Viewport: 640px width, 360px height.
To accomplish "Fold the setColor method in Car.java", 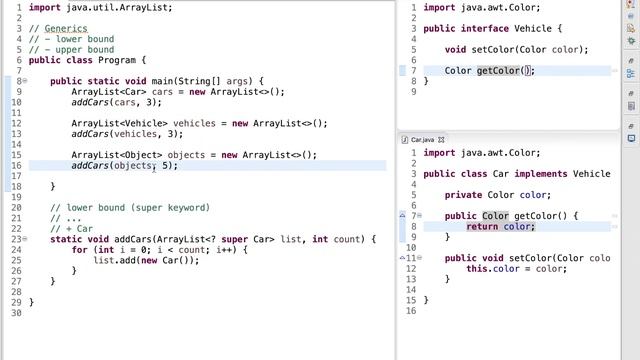I will (420, 258).
